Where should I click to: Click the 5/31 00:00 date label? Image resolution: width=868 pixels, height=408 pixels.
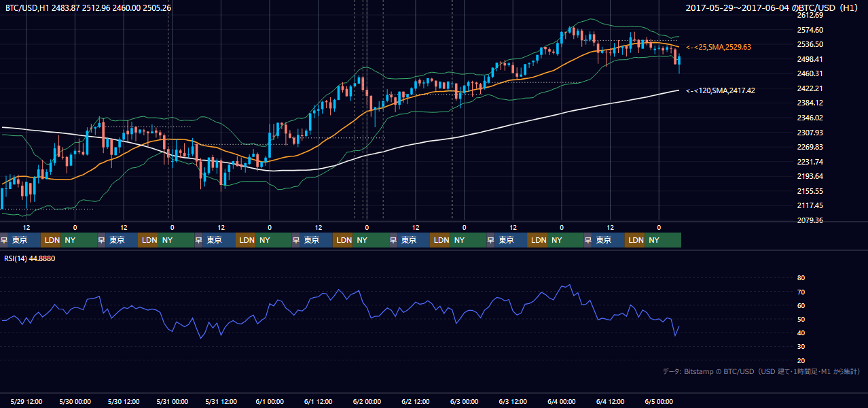tap(172, 401)
